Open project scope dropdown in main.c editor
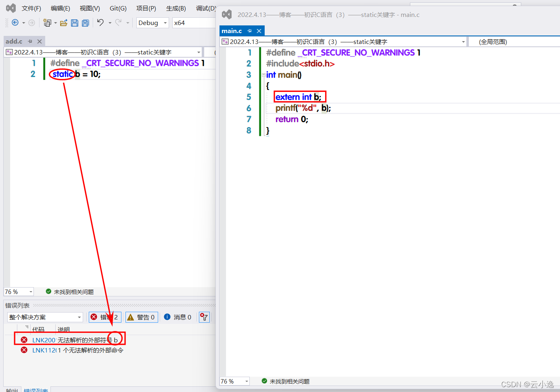The height and width of the screenshot is (392, 560). (x=343, y=42)
